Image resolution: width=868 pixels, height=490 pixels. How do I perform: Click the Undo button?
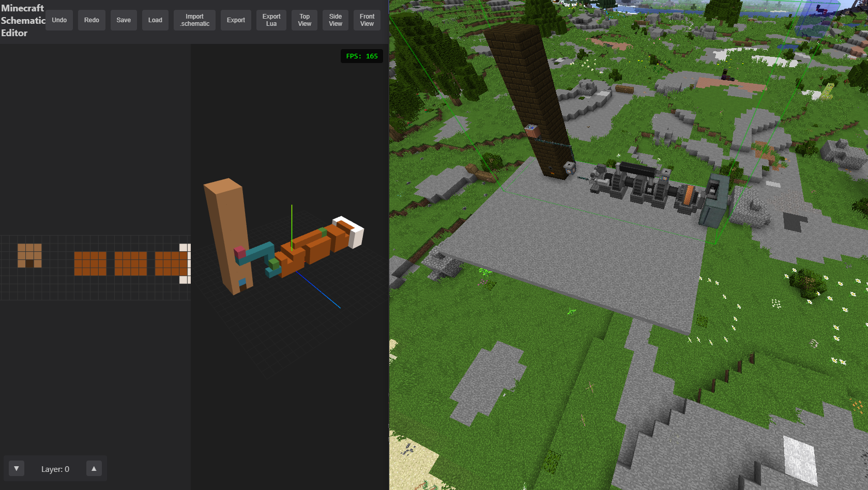59,20
